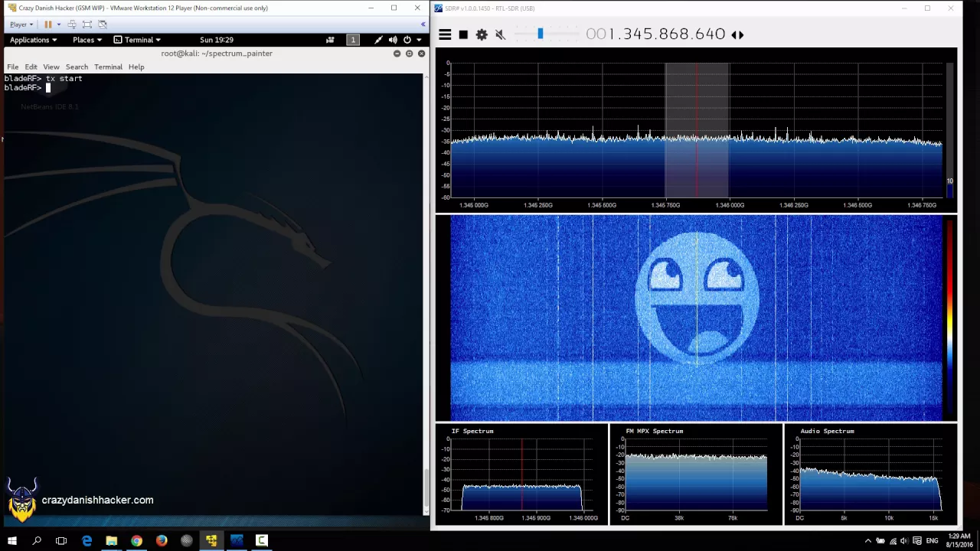This screenshot has width=980, height=551.
Task: Open the terminal's Edit menu
Action: click(x=31, y=67)
